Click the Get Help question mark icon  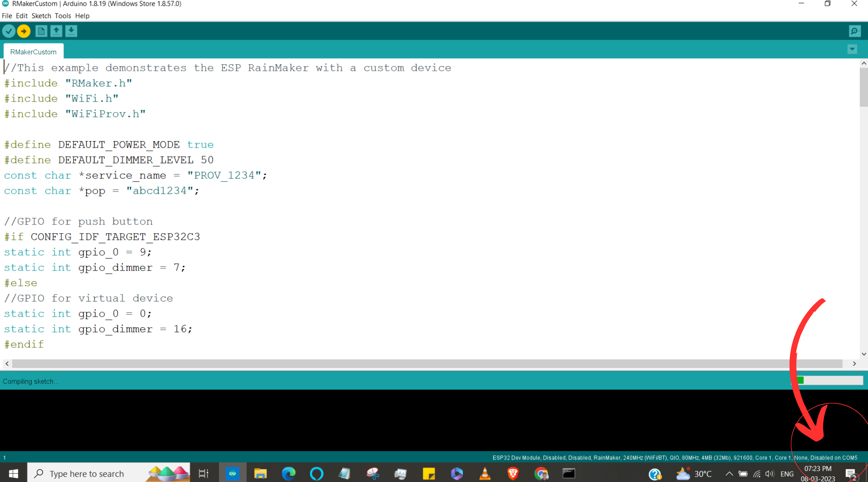click(x=655, y=474)
